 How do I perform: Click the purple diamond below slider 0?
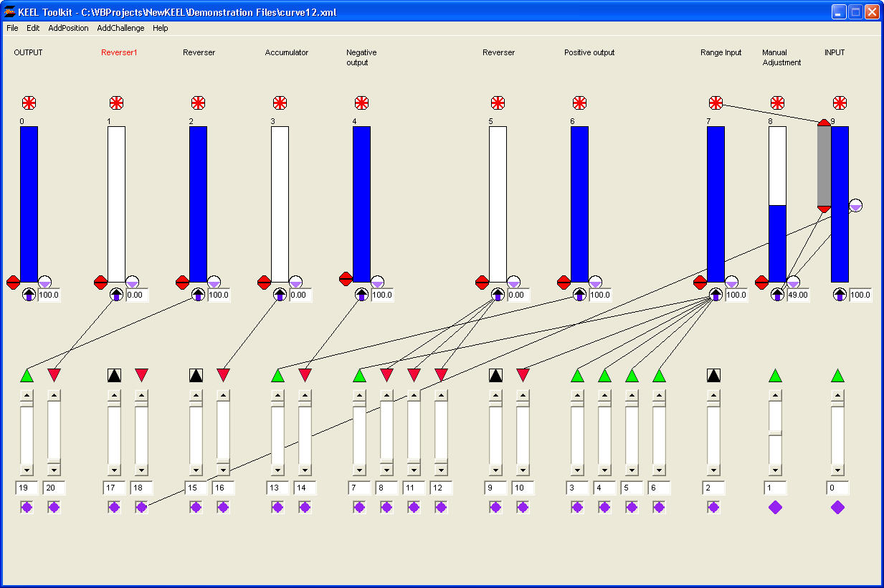pos(837,508)
